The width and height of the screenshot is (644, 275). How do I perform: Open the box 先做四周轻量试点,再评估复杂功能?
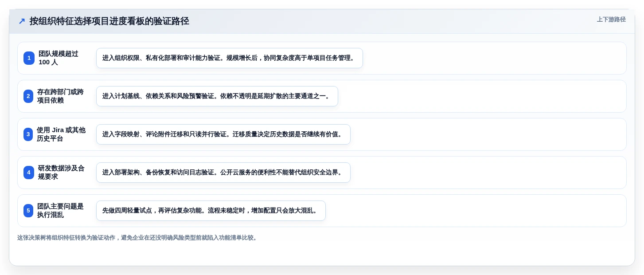(211, 211)
